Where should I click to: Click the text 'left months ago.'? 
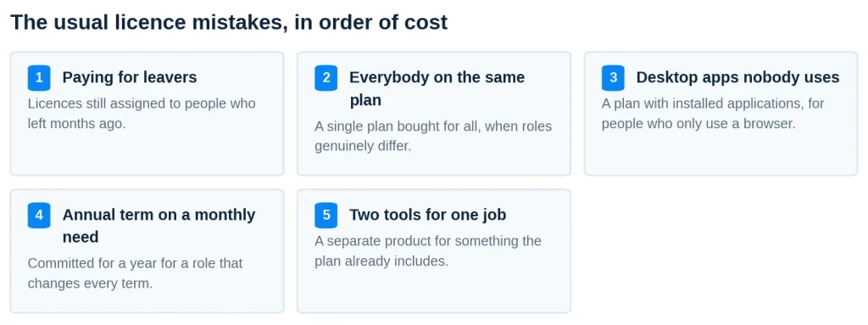pos(77,123)
